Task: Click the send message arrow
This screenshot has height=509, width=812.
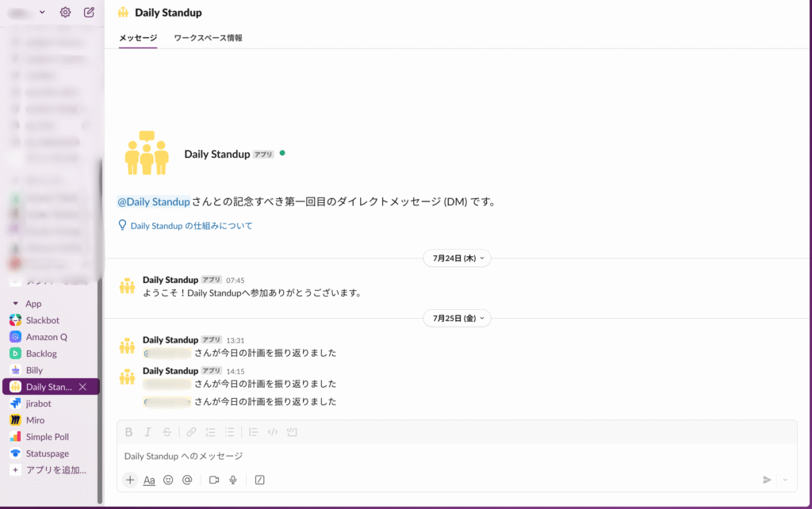Action: coord(767,480)
